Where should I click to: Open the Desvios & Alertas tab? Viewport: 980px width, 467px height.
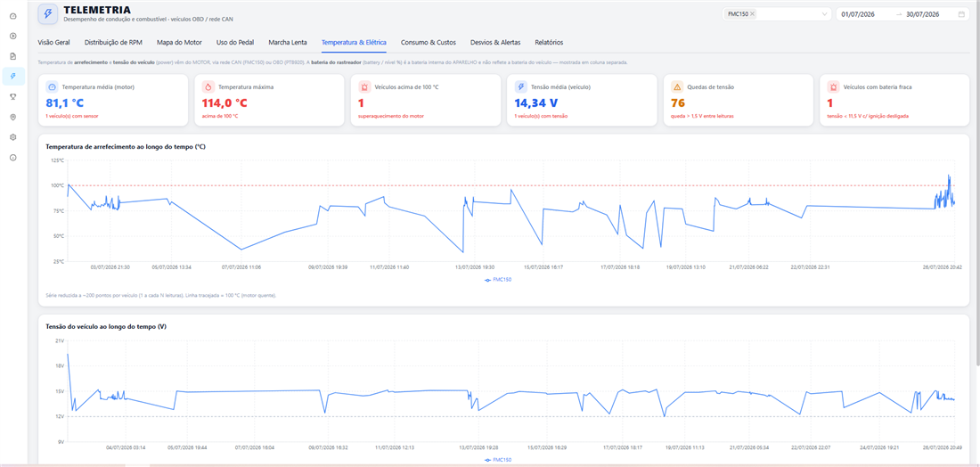[495, 43]
